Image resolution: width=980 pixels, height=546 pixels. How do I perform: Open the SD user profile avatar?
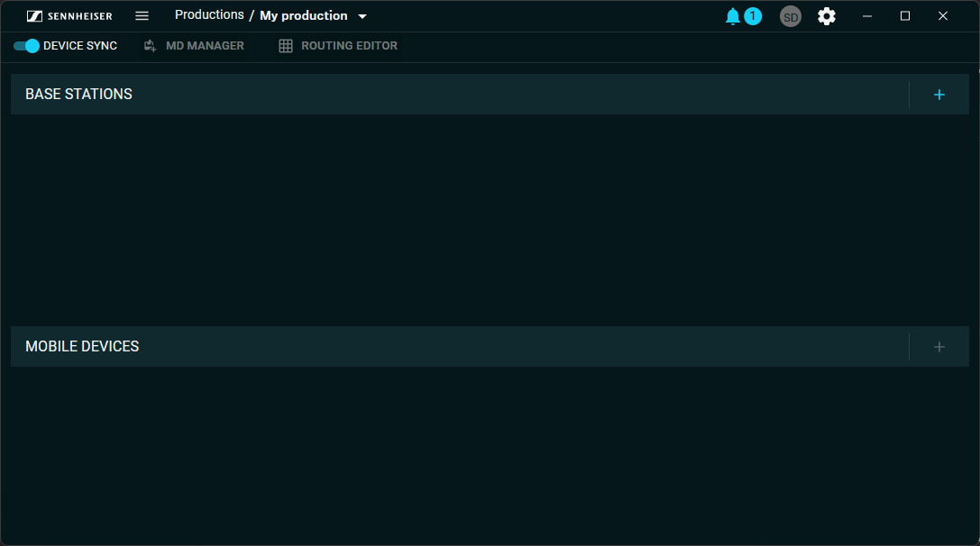[790, 16]
